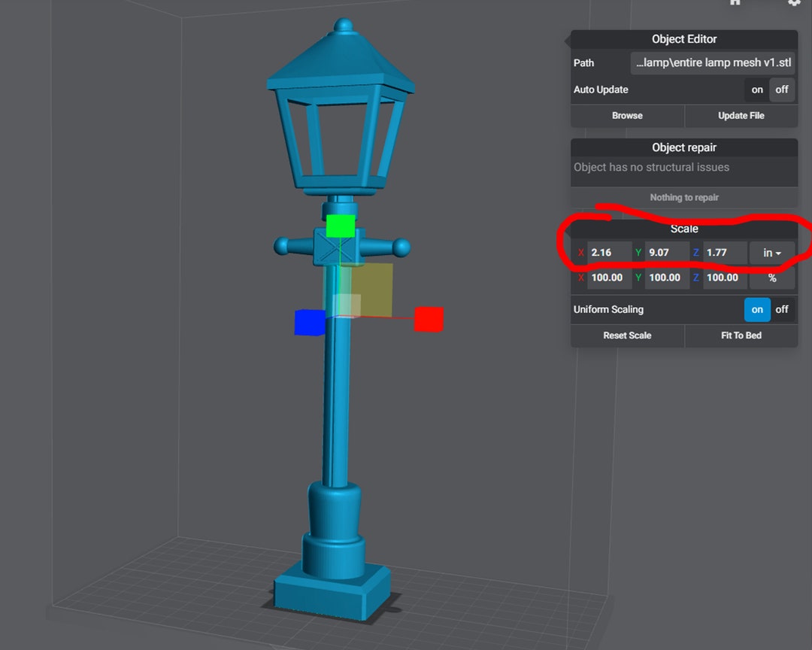Select the red X-axis scale handle
The height and width of the screenshot is (650, 812).
(429, 319)
